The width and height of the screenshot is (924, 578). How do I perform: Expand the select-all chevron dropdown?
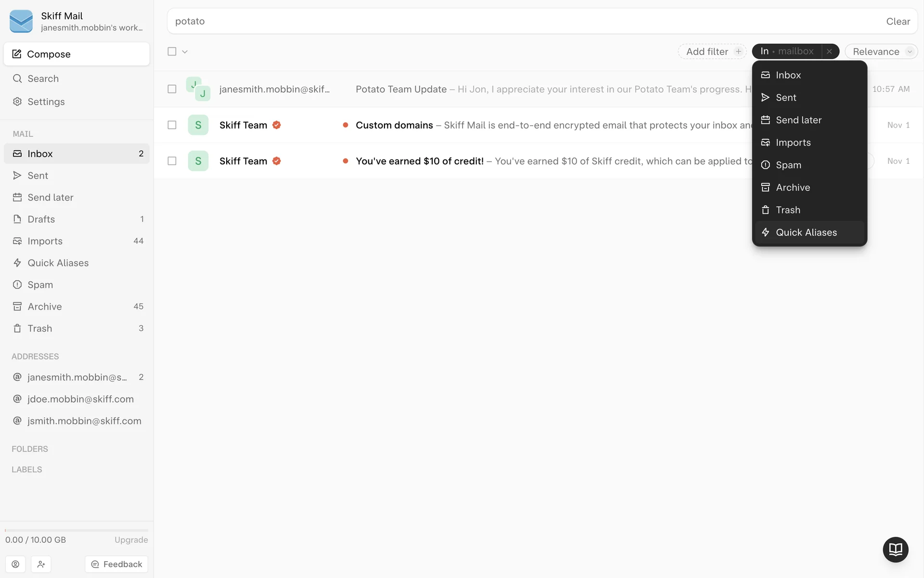(185, 52)
